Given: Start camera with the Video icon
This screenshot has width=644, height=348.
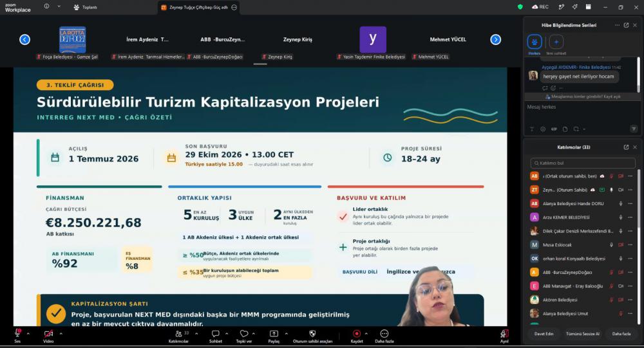Looking at the screenshot, I should coord(48,334).
